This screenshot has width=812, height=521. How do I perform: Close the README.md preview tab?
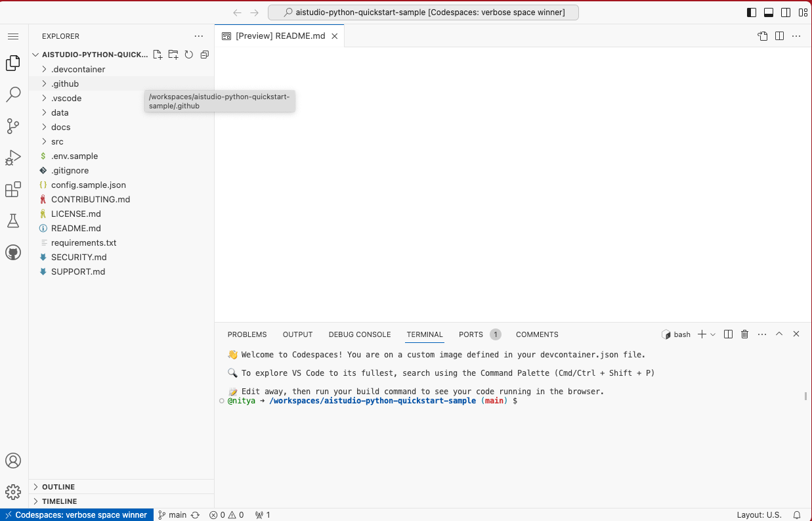(x=335, y=36)
